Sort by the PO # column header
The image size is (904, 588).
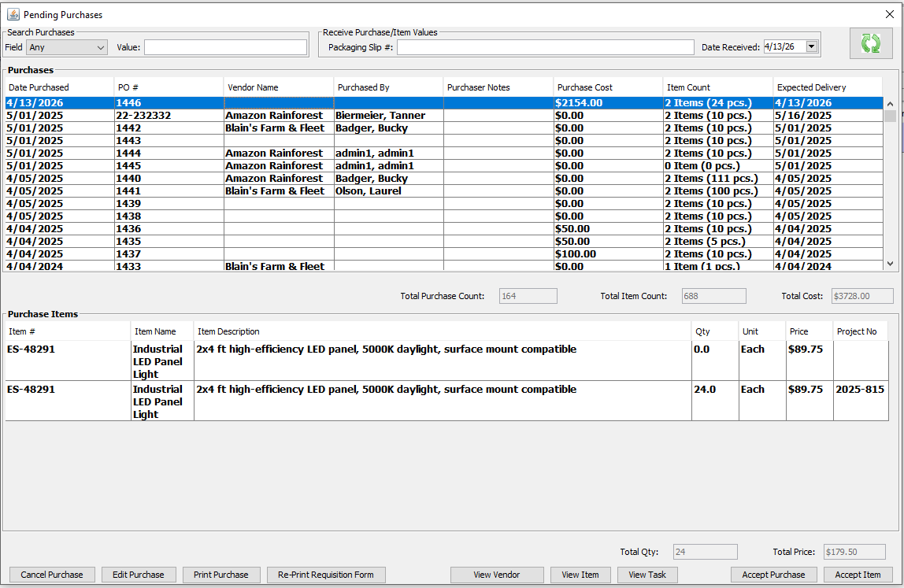(x=169, y=87)
